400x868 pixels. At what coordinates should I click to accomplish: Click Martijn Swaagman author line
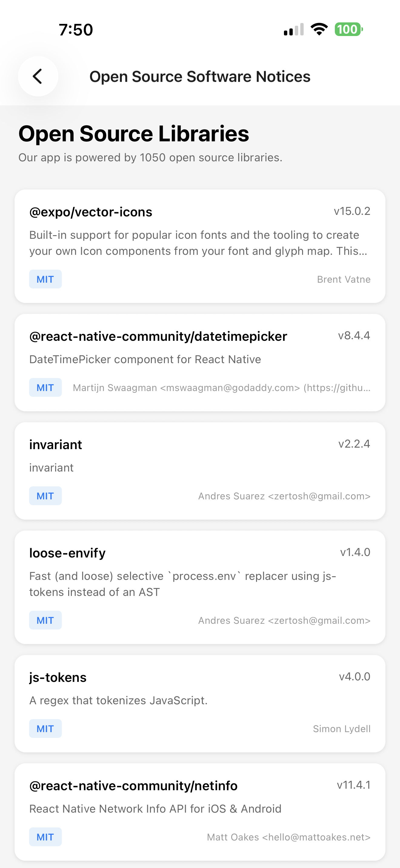(222, 388)
